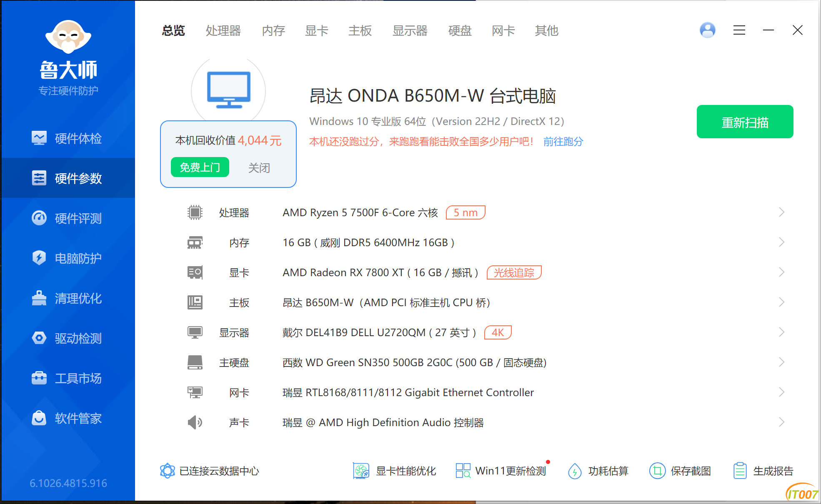
Task: Click the 内存 RAM module icon
Action: tap(195, 242)
